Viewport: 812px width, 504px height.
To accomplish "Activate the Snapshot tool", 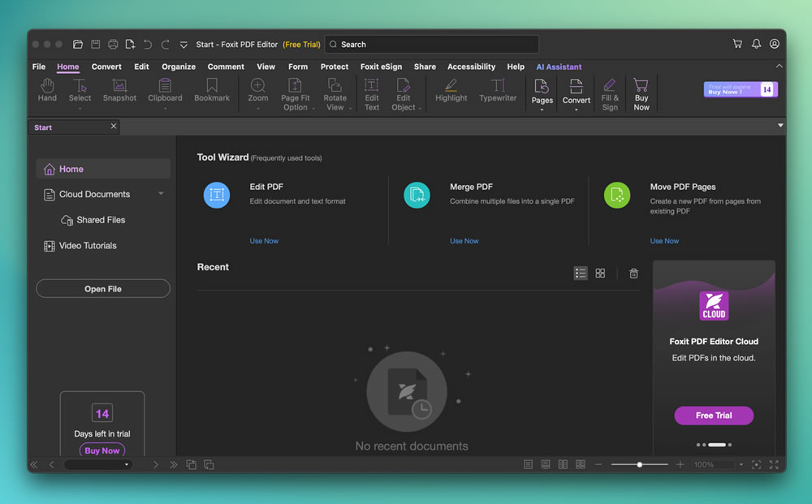I will [x=119, y=90].
